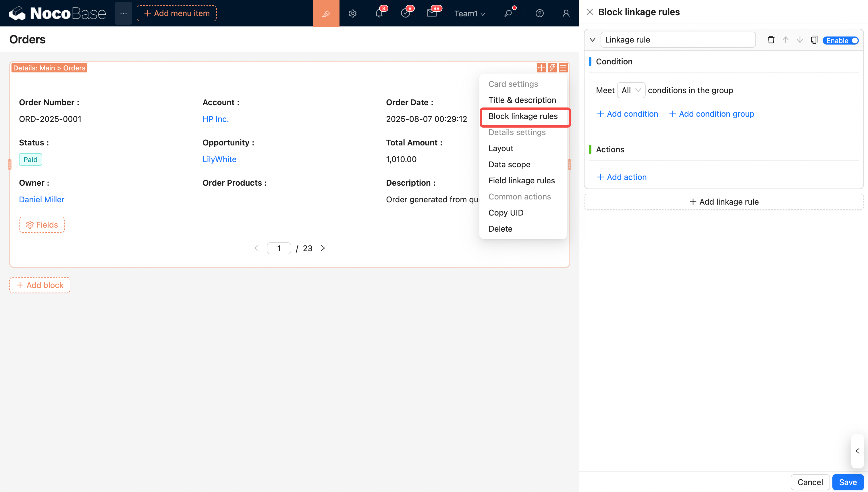Open the settings gear in the top bar
Viewport: 868px width, 492px height.
point(353,14)
